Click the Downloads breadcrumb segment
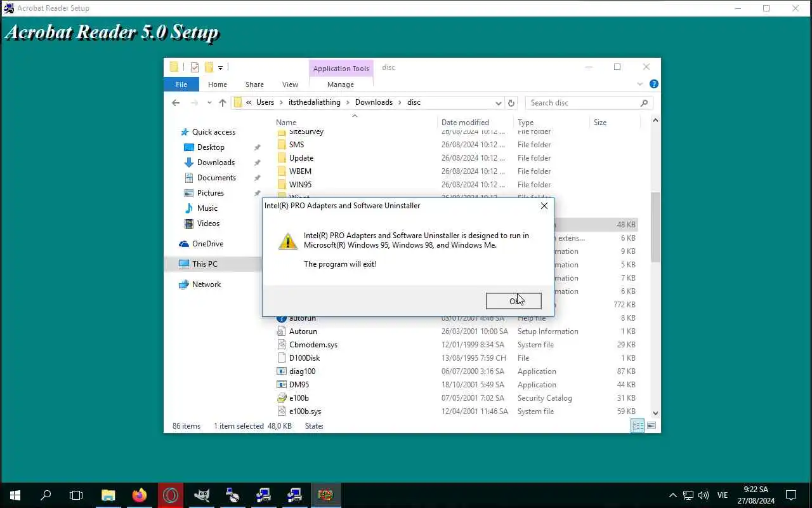The width and height of the screenshot is (812, 508). (x=374, y=102)
